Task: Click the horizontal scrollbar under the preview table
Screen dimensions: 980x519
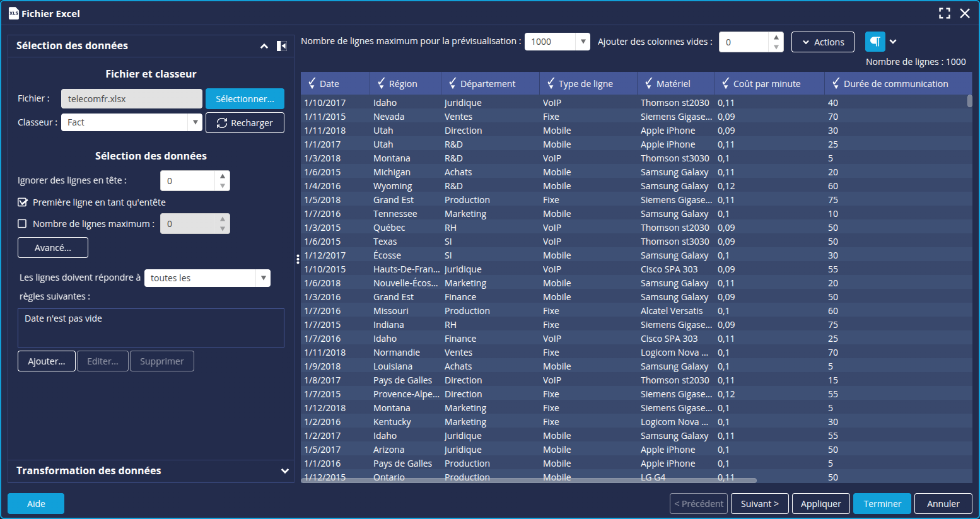Action: coord(528,481)
